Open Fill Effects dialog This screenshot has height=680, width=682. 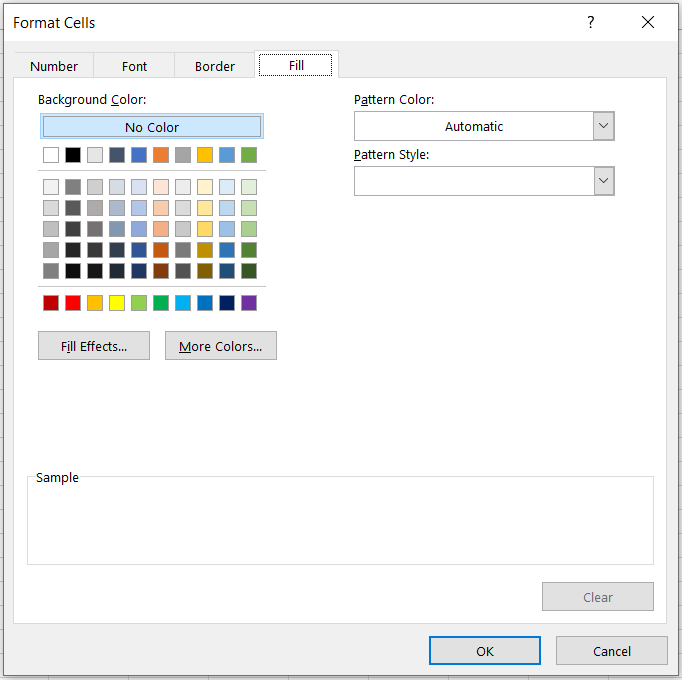point(94,346)
